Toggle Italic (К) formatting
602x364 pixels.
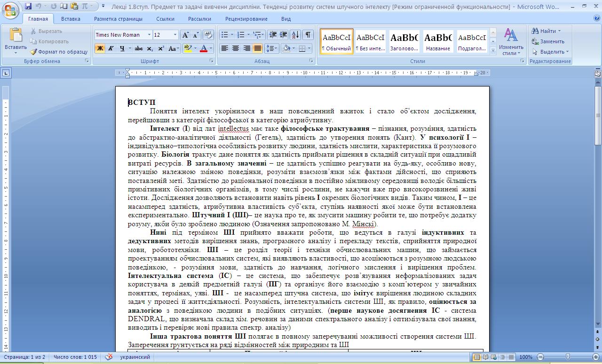click(x=111, y=48)
